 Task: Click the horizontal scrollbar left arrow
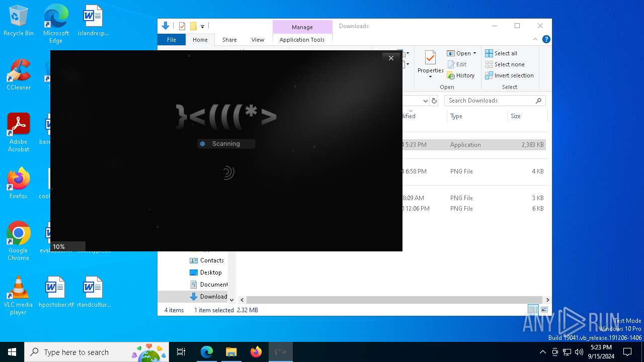[x=242, y=300]
